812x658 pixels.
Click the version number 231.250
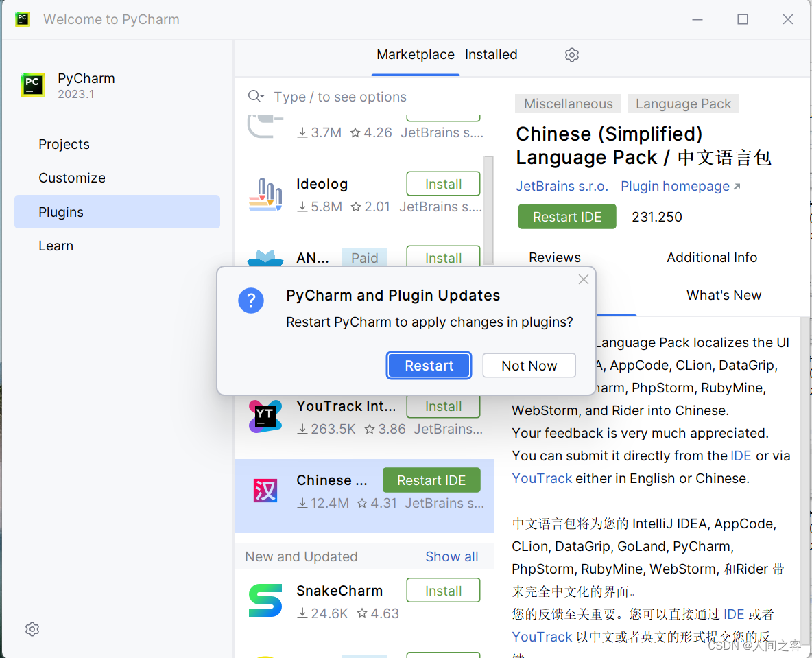656,217
